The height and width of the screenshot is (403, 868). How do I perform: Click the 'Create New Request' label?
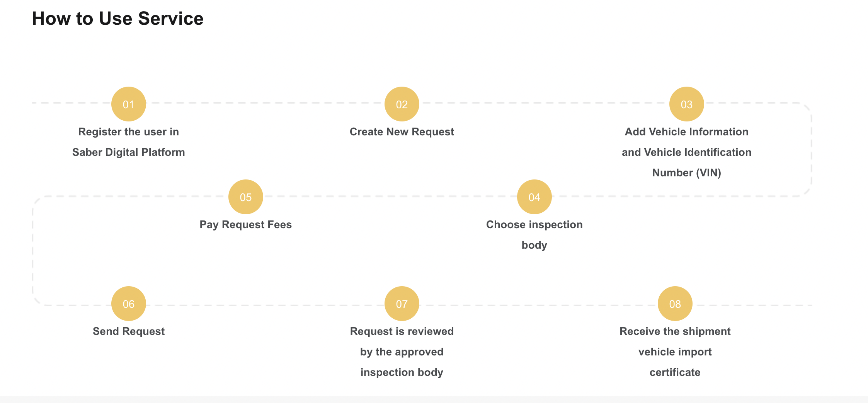point(402,132)
